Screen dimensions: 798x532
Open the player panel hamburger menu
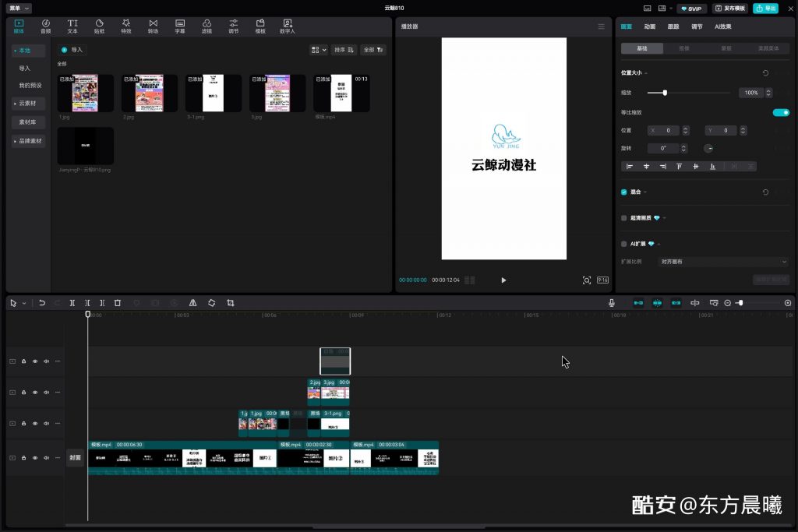pos(601,26)
